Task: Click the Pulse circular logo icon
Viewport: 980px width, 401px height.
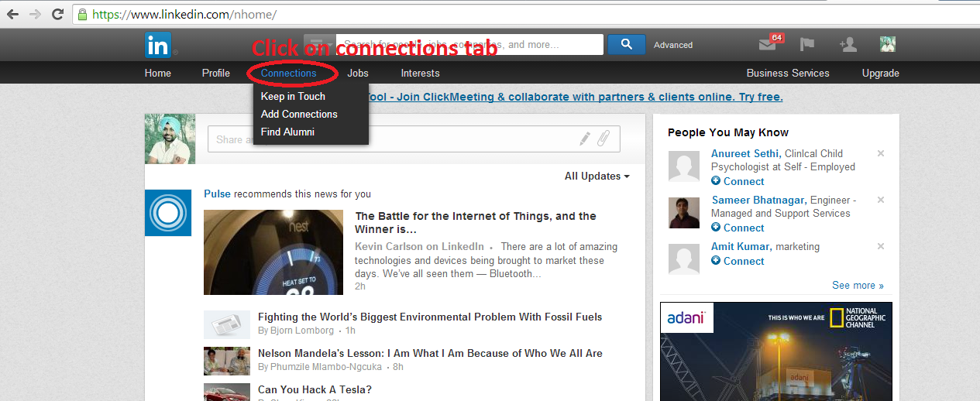Action: point(168,212)
